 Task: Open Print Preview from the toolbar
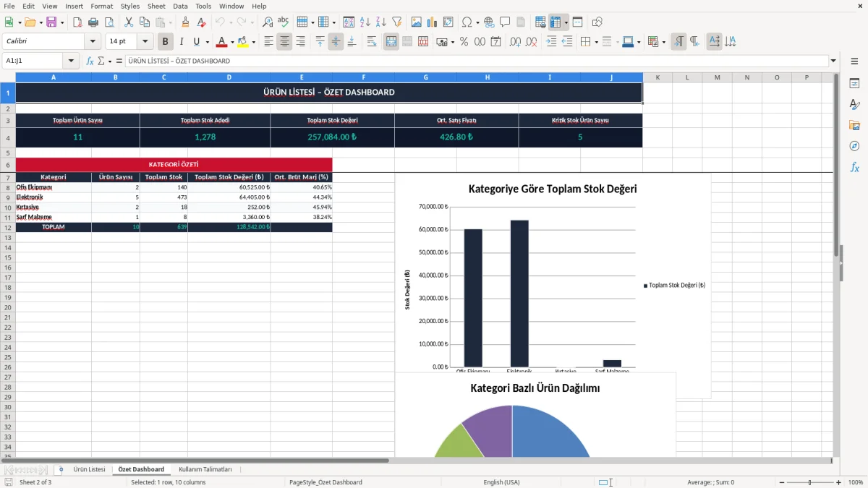coord(111,22)
